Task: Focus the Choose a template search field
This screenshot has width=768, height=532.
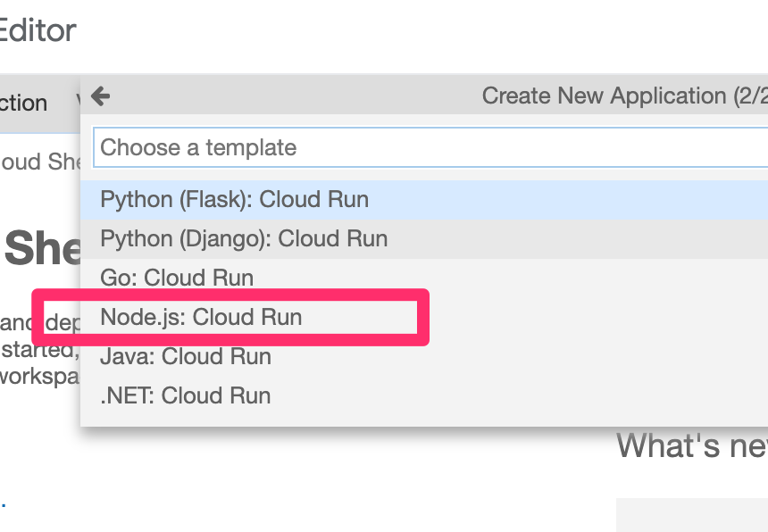Action: pos(430,147)
